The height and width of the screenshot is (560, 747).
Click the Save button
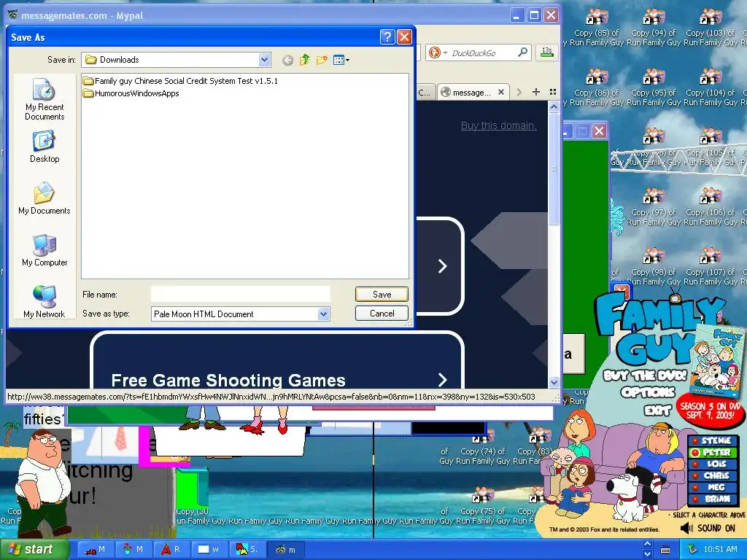click(x=382, y=295)
